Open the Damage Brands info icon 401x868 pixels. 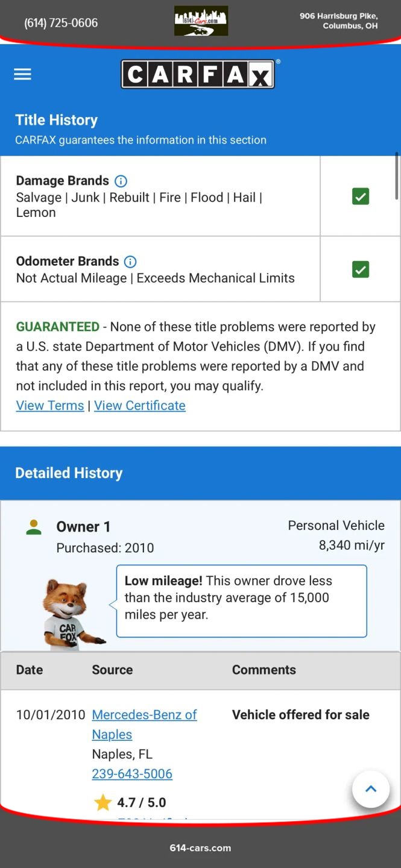[121, 181]
